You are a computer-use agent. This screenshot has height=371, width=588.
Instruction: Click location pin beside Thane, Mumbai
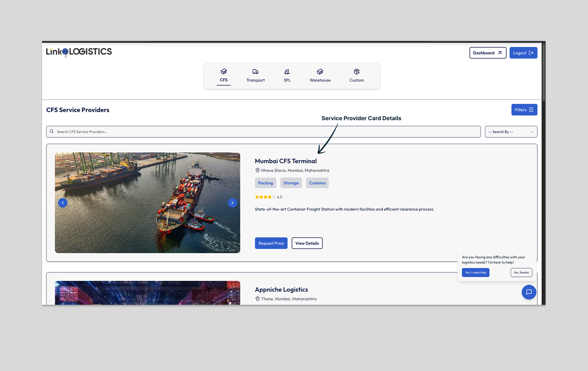coord(257,299)
